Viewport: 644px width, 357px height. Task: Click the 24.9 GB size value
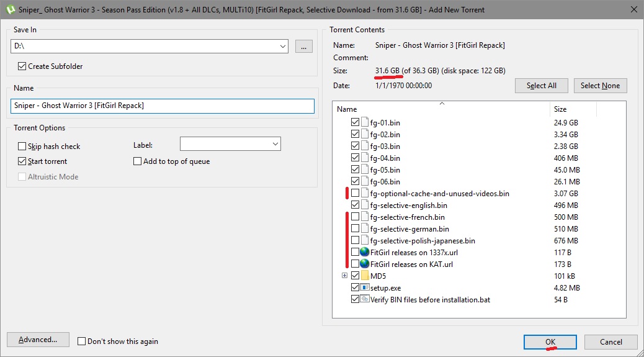pyautogui.click(x=566, y=123)
